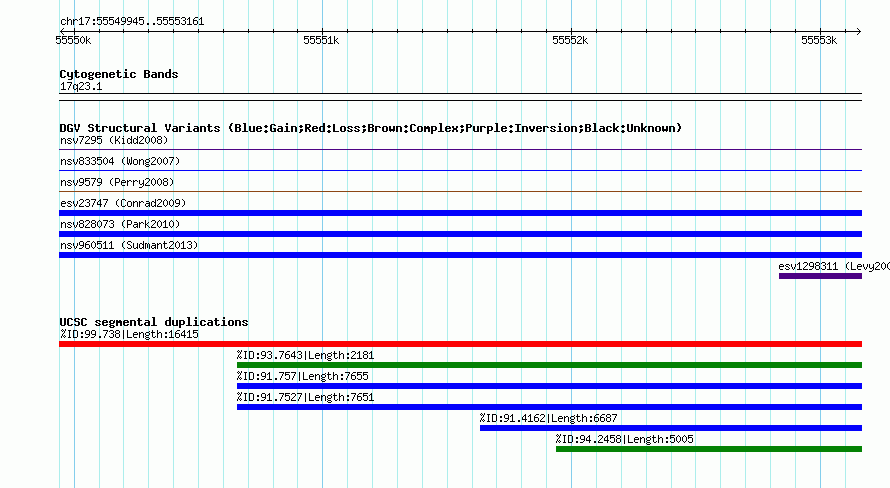Click the %ID:91.4162|Length:6687 label
890x488 pixels.
coord(548,418)
